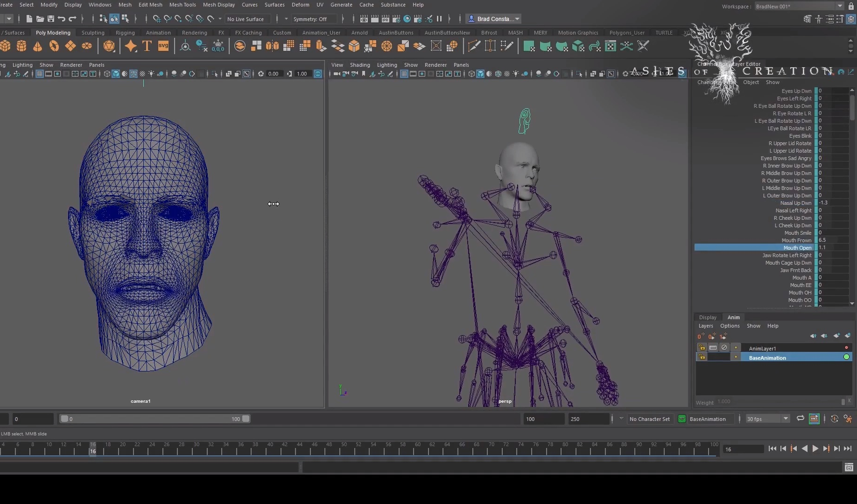Click the Planar mapping green shelf icon

pyautogui.click(x=529, y=46)
